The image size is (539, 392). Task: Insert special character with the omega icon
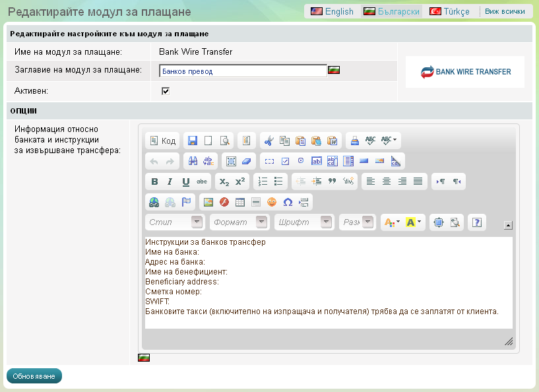288,202
